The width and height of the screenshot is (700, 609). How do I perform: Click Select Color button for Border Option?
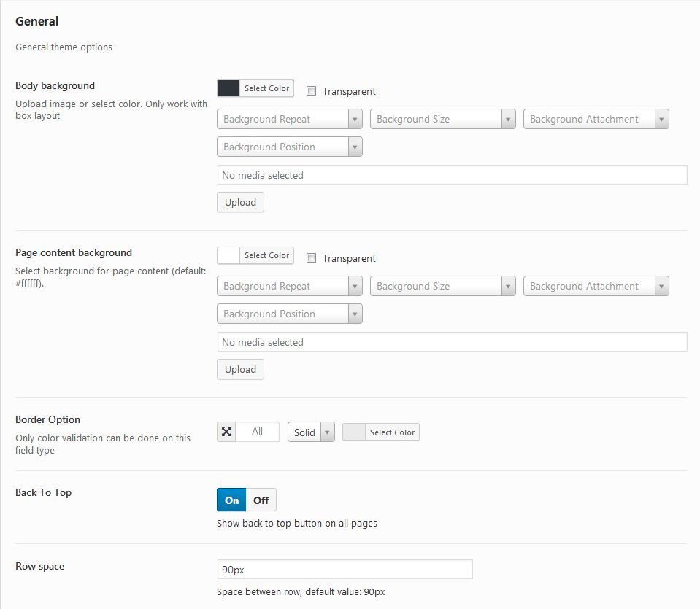(x=392, y=432)
